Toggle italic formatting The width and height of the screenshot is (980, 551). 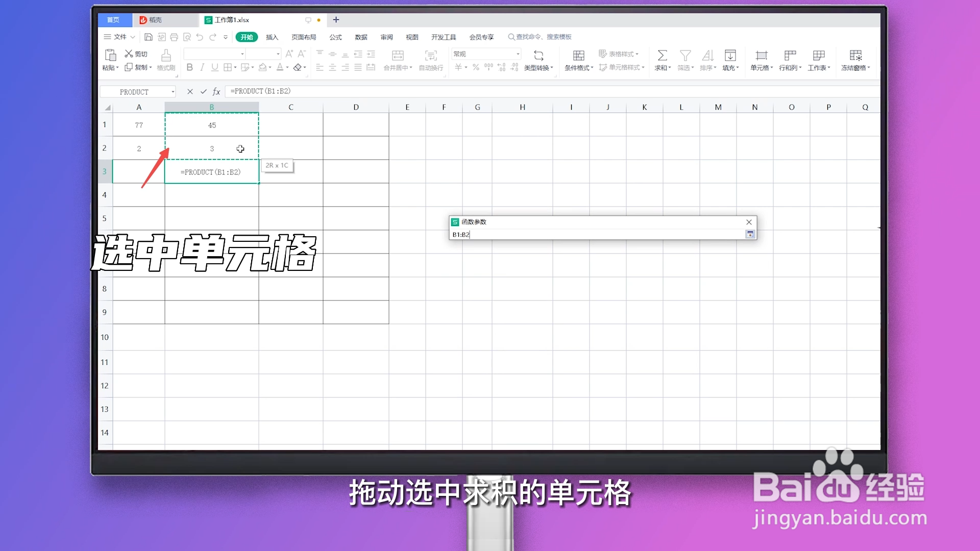[x=202, y=67]
